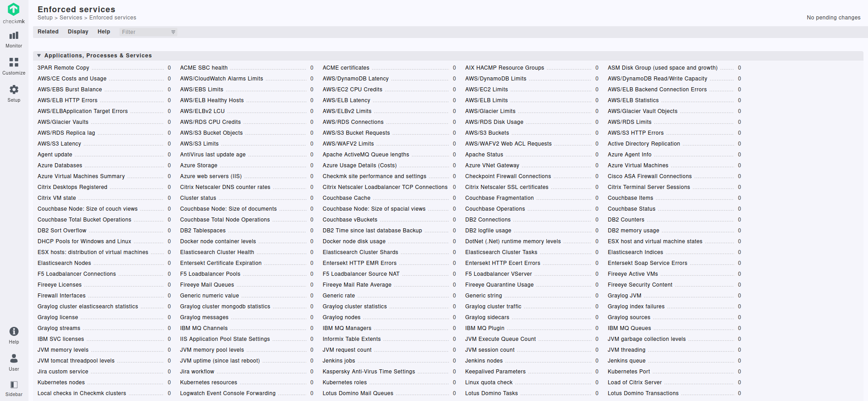Open DHCP Pools for Windows and Linux

(84, 241)
